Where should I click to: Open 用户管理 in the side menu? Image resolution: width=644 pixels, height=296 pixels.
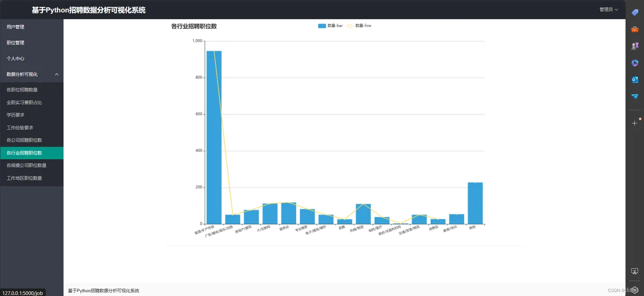coord(32,27)
